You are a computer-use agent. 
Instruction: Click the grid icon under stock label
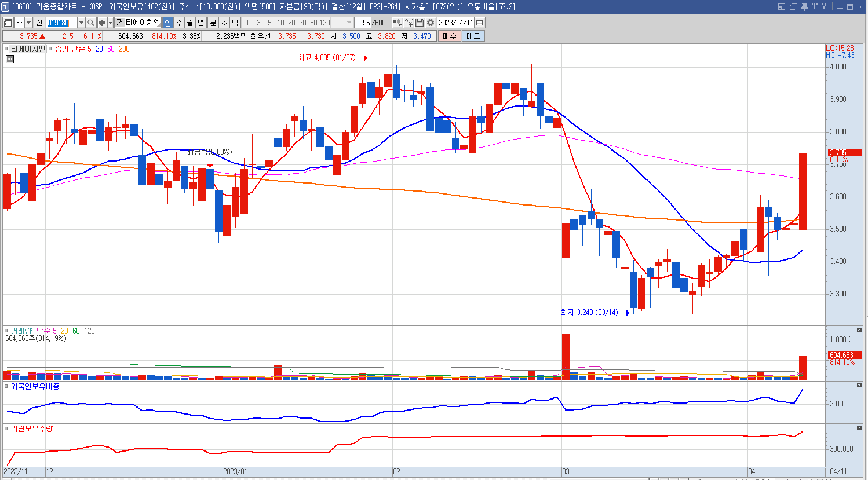[x=10, y=58]
